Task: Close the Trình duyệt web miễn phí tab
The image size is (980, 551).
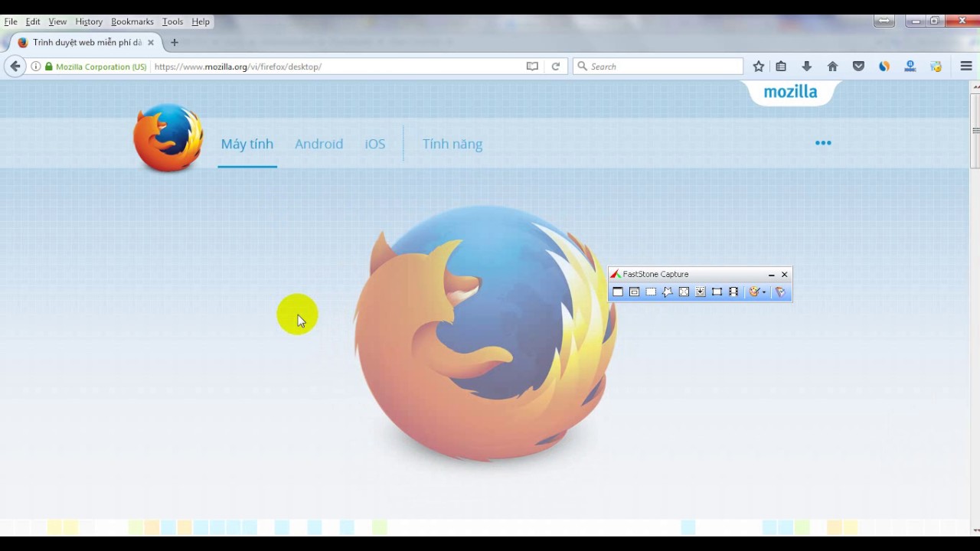Action: 151,43
